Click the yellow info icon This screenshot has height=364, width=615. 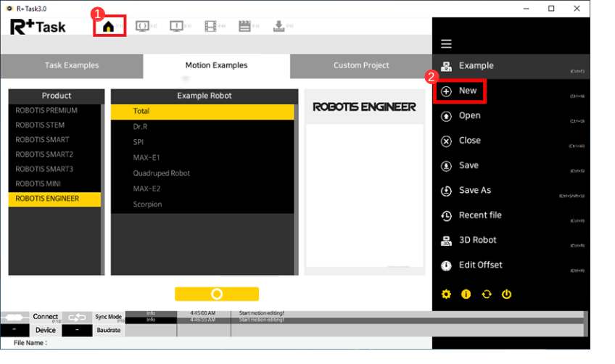coord(466,294)
